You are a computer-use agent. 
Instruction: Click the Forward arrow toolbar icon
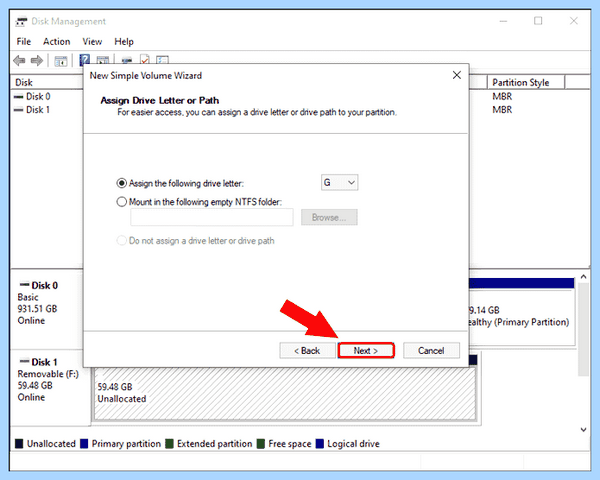click(37, 60)
